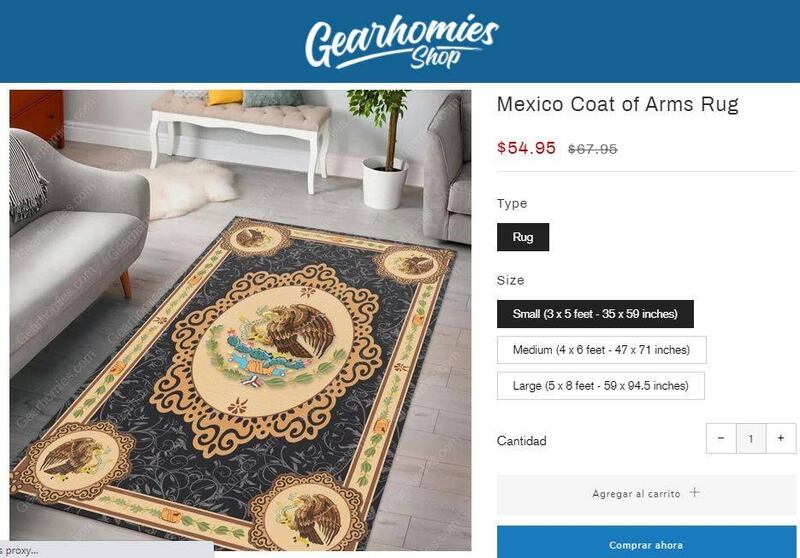Click the sale price $54.95
The width and height of the screenshot is (800, 558).
(x=526, y=148)
